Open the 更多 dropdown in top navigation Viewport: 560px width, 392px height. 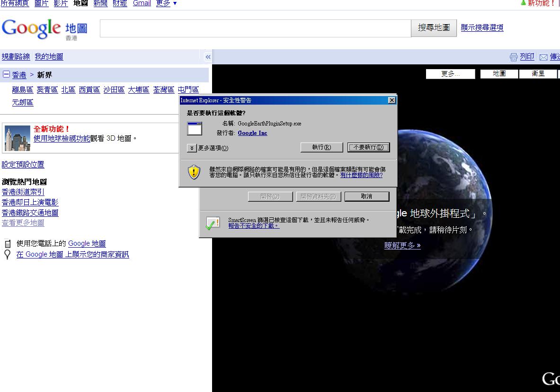tap(167, 3)
